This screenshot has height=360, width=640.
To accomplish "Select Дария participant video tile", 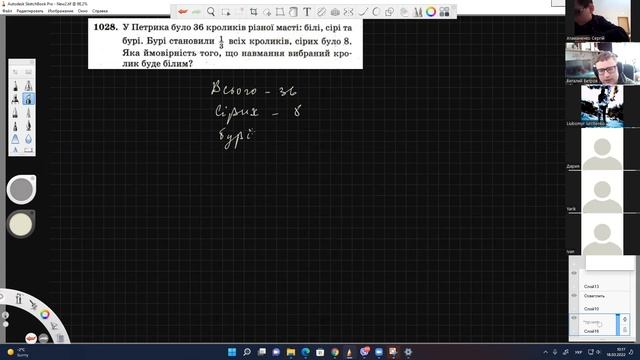I will pyautogui.click(x=602, y=149).
